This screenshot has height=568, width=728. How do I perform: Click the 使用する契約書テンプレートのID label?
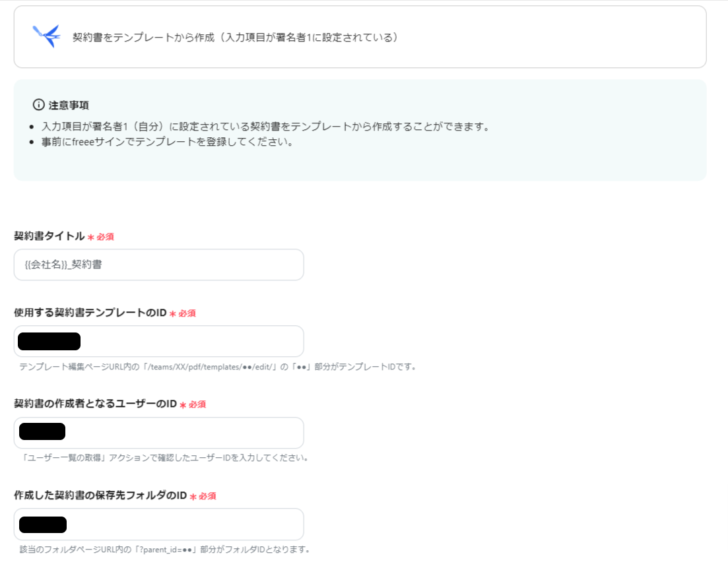click(90, 312)
